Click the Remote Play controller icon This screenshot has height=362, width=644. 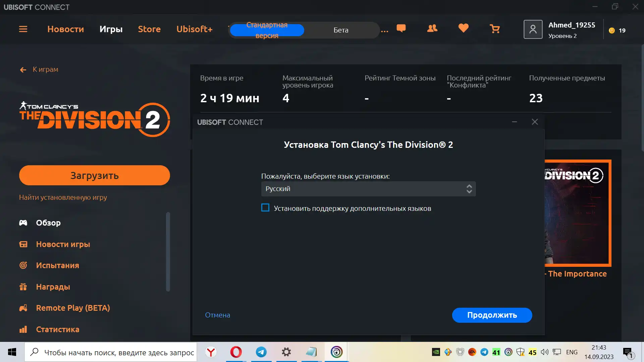click(x=23, y=308)
